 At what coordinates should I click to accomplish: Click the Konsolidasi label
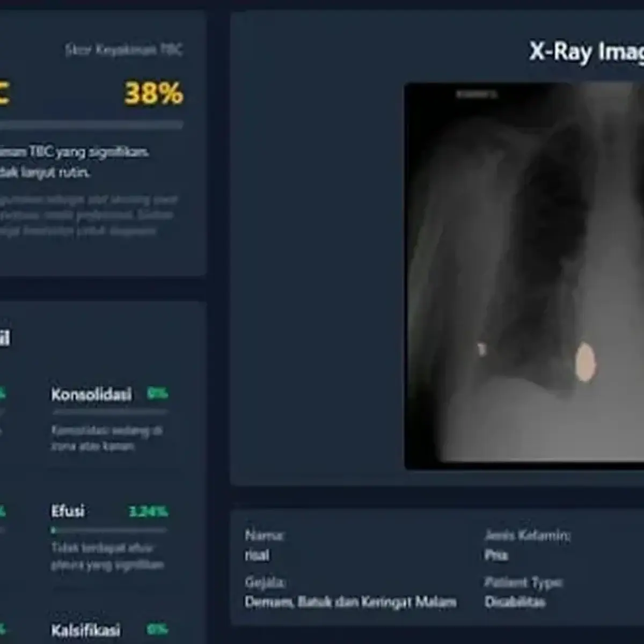pyautogui.click(x=91, y=394)
